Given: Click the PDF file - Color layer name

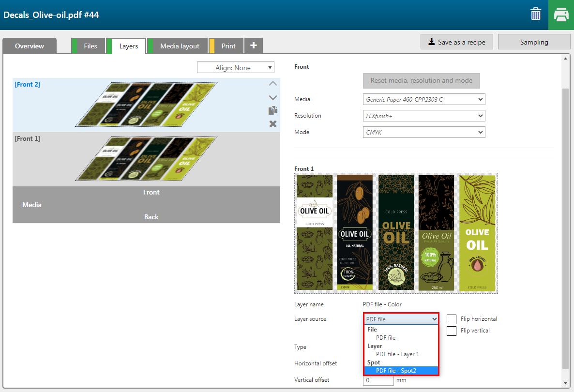Looking at the screenshot, I should (x=382, y=304).
